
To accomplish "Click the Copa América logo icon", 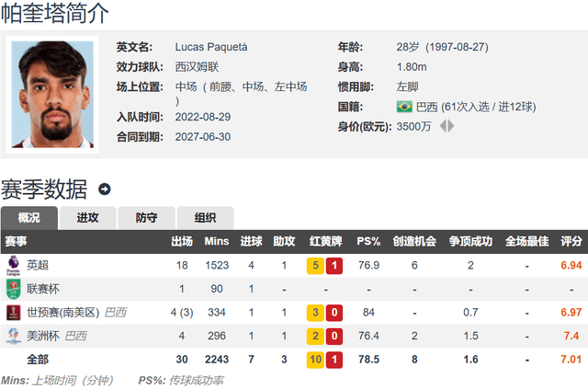I will pos(13,336).
